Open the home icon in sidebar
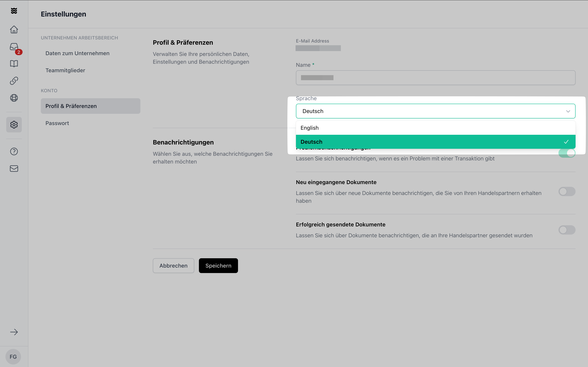 tap(14, 29)
